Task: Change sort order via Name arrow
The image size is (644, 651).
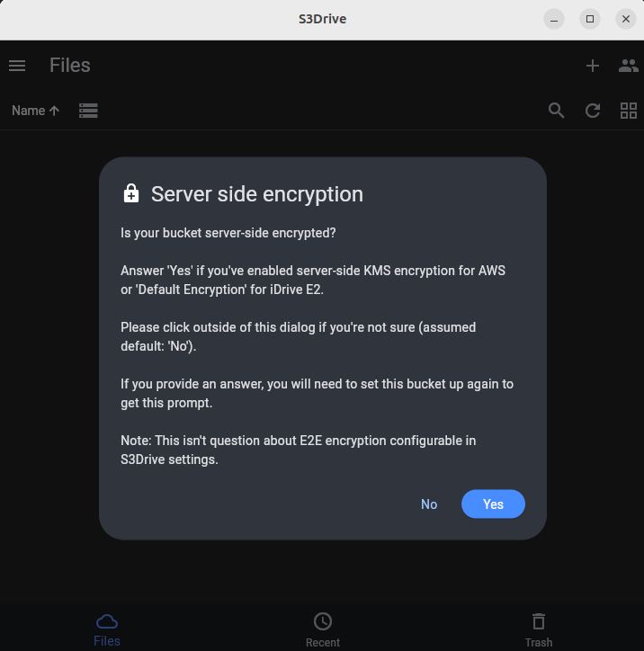Action: 36,111
